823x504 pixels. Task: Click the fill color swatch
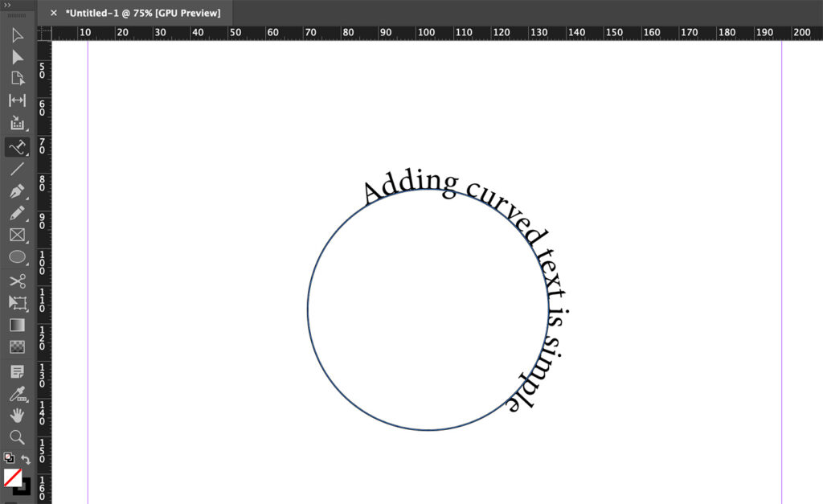coord(13,477)
